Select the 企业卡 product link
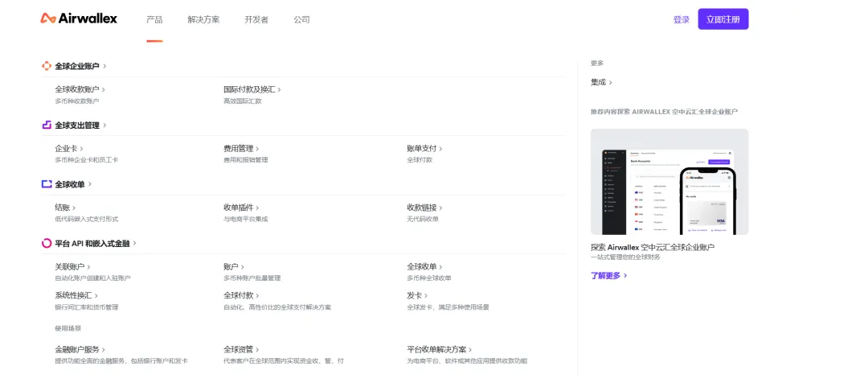Image resolution: width=868 pixels, height=391 pixels. pyautogui.click(x=68, y=148)
